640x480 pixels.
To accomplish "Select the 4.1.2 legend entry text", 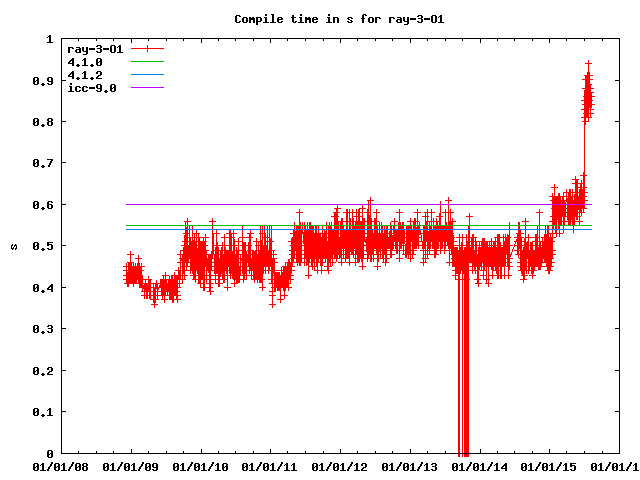I will (84, 75).
